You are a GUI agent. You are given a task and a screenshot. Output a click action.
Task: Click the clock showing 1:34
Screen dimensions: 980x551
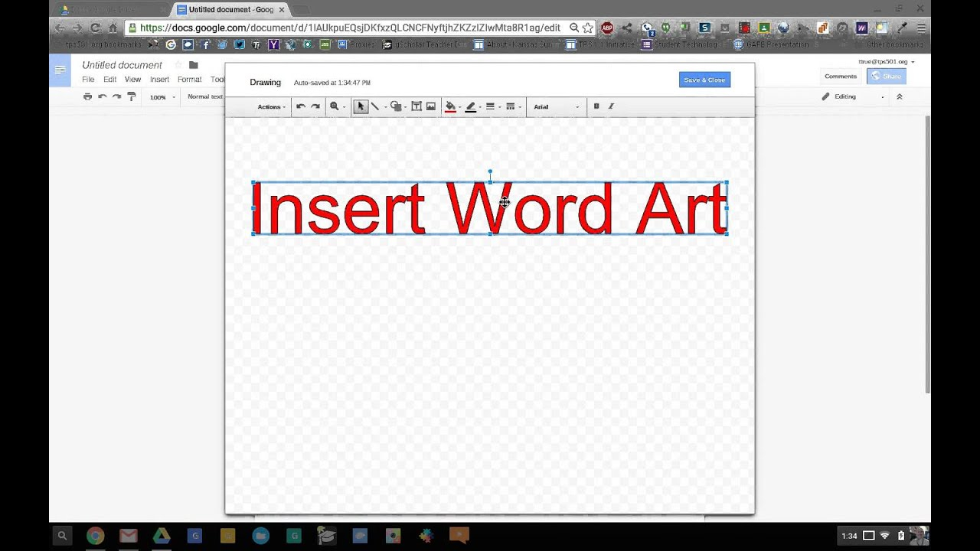(x=849, y=536)
